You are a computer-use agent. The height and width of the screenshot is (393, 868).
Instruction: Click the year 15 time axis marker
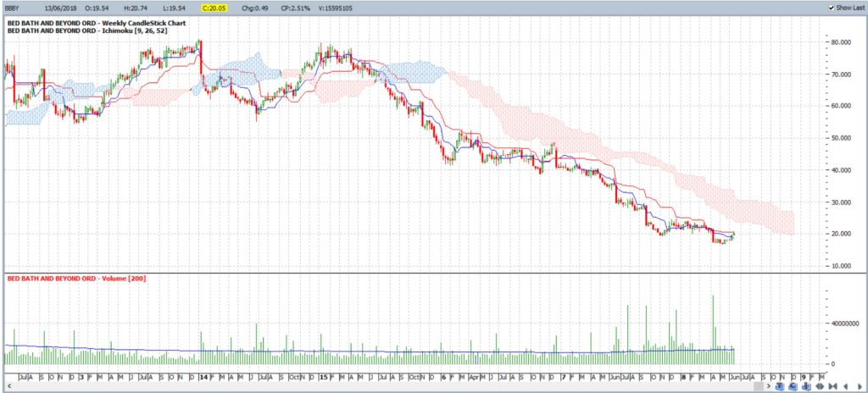[x=323, y=377]
